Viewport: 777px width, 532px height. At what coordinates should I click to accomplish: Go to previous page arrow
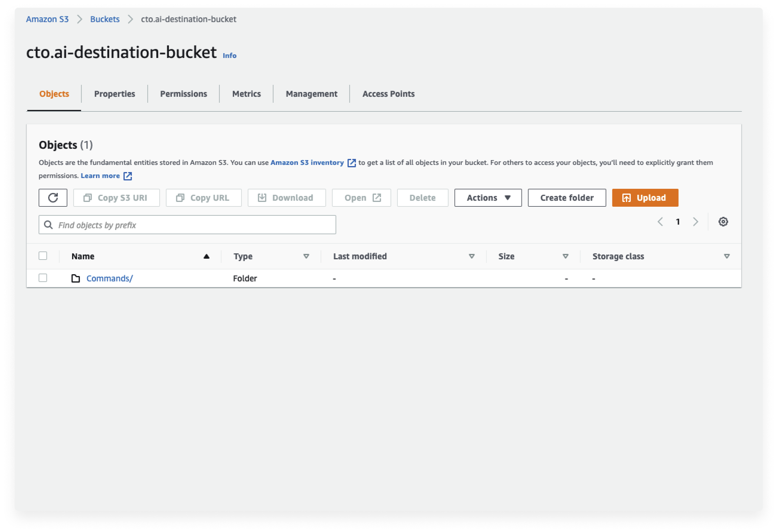660,222
